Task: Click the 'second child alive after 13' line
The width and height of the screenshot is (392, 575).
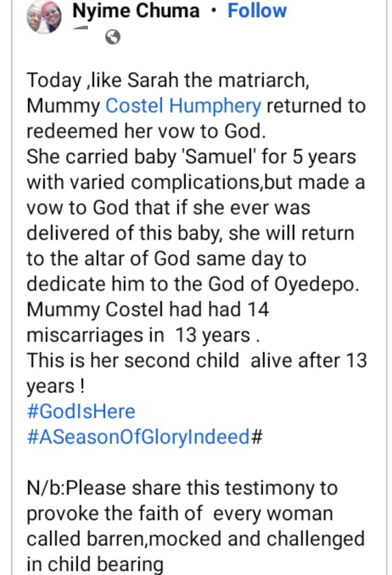Action: [197, 361]
